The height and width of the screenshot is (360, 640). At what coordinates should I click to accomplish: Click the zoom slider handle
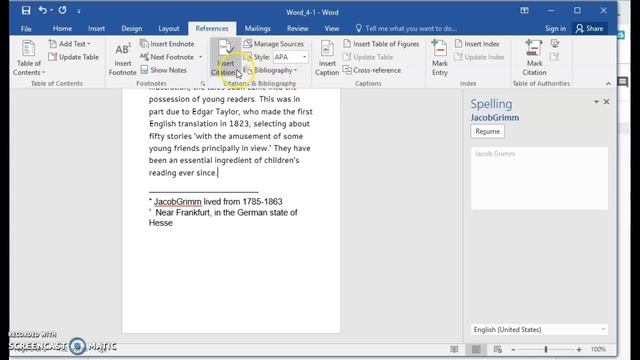click(546, 349)
